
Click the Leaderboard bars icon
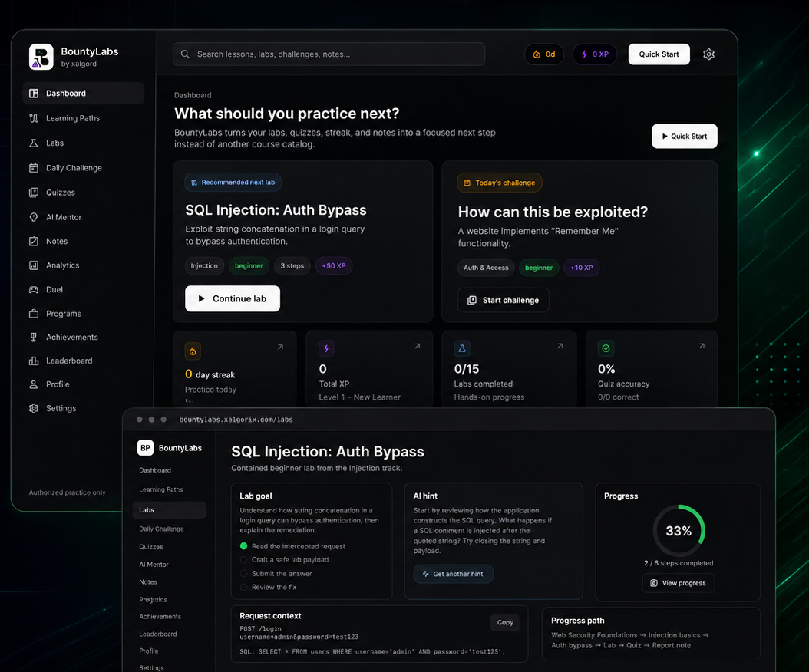[x=34, y=361]
